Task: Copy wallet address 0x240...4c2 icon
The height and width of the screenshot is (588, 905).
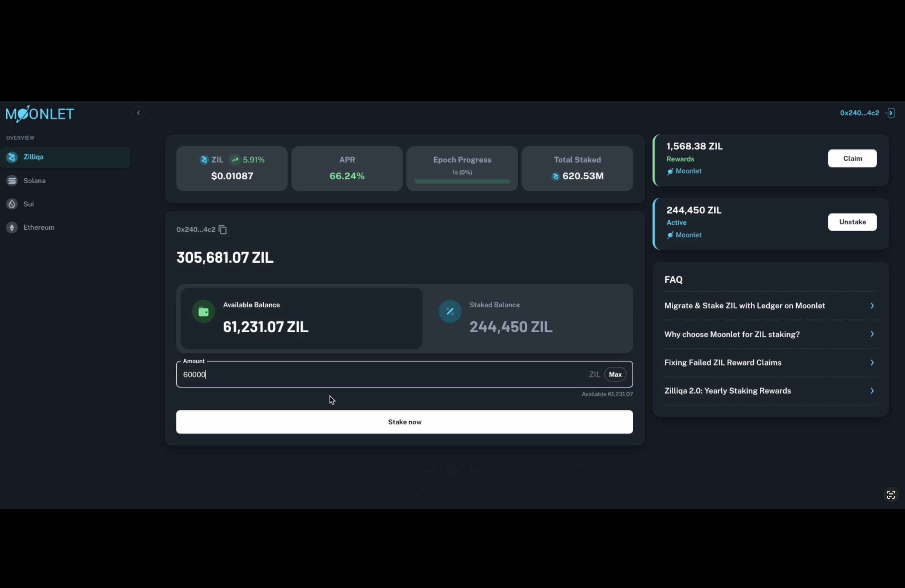Action: (x=223, y=230)
